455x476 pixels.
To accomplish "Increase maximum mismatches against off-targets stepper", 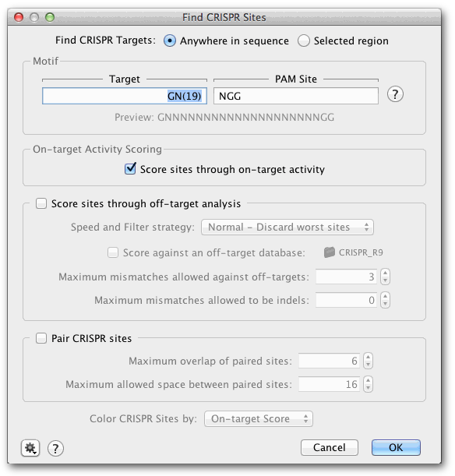I will tap(385, 273).
